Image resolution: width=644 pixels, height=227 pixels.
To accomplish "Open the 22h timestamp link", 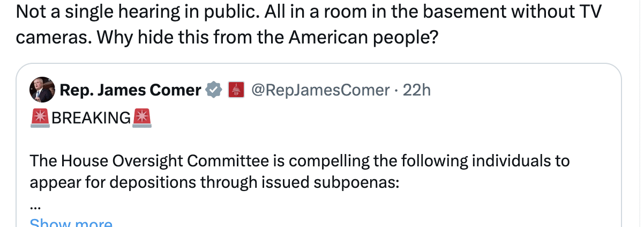I will [417, 90].
